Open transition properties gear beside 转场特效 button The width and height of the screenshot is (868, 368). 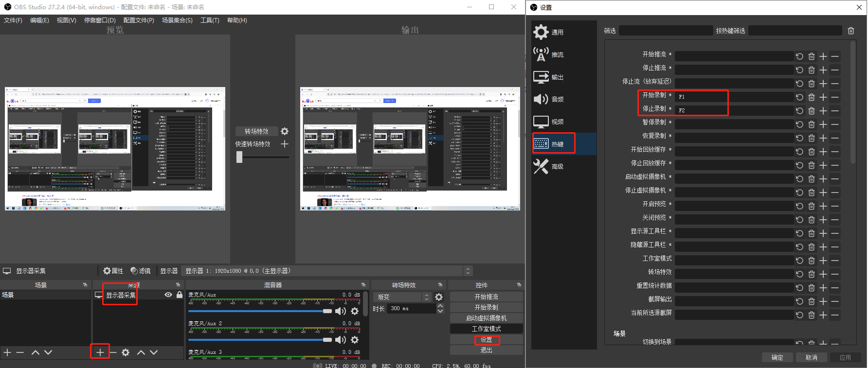pyautogui.click(x=285, y=131)
